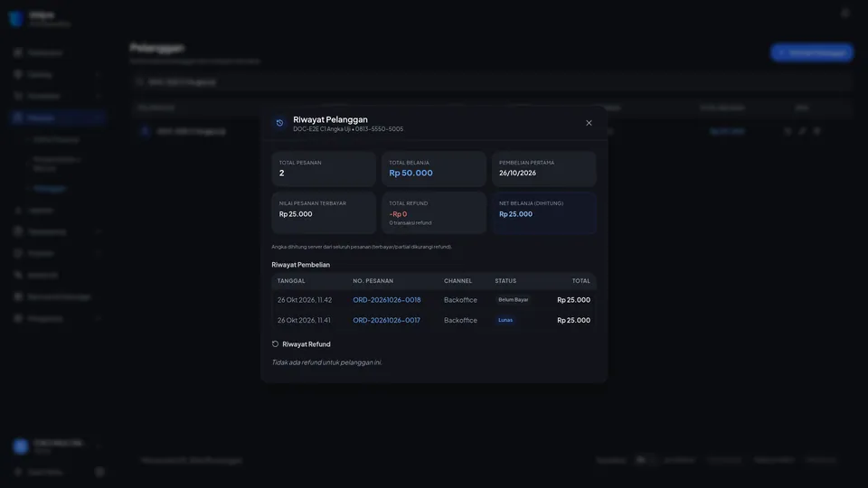Click the 'Angka dihitung server' note
868x488 pixels.
tap(362, 247)
